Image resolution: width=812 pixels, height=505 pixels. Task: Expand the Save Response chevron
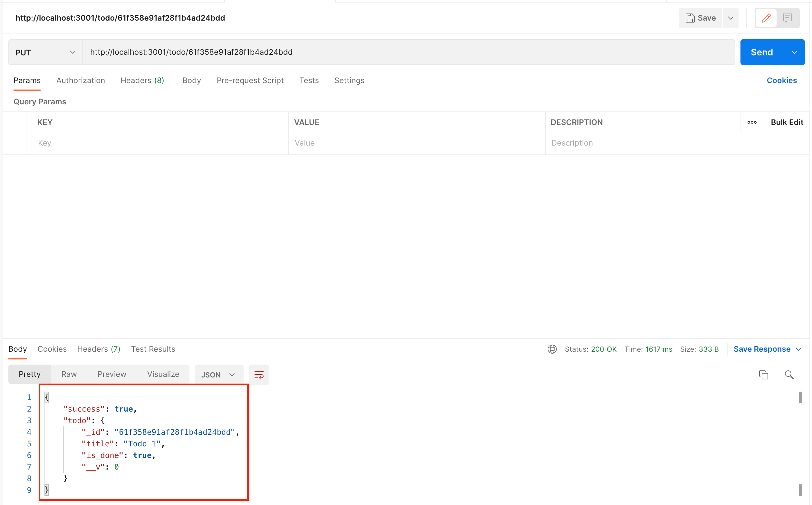[x=798, y=349]
